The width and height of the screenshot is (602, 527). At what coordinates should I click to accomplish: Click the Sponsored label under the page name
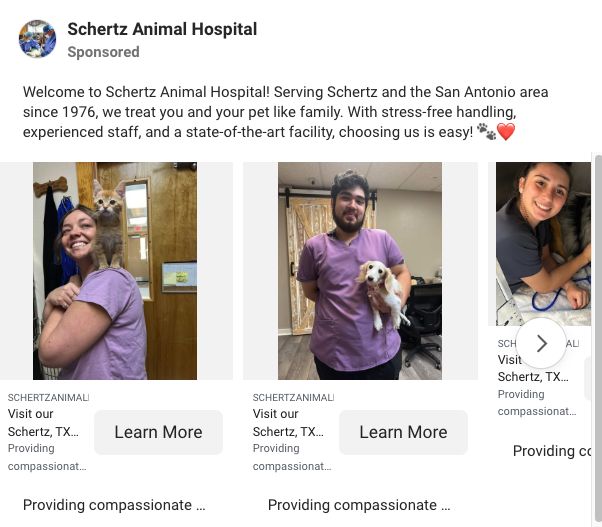point(103,52)
